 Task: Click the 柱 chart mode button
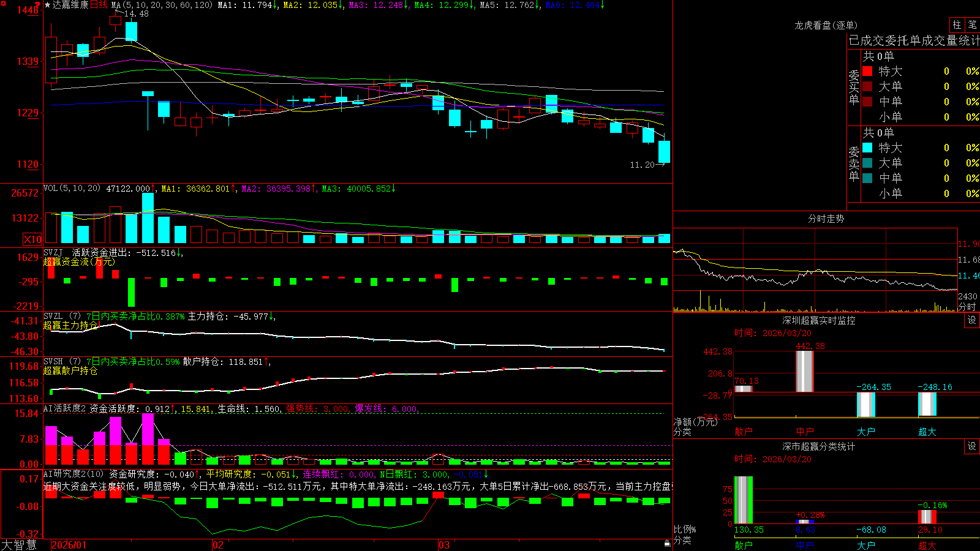pos(957,24)
